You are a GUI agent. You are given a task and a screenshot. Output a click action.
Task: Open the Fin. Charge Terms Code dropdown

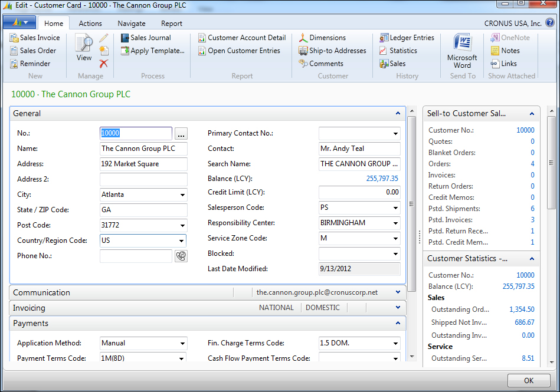coord(396,343)
